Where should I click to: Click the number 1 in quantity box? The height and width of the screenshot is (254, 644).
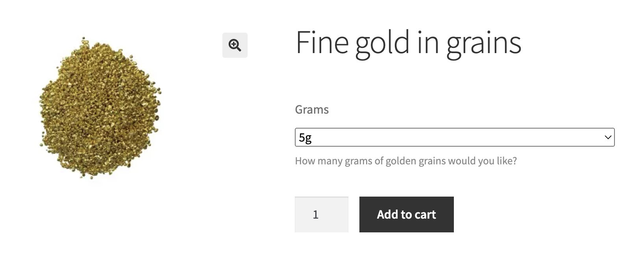(x=315, y=215)
